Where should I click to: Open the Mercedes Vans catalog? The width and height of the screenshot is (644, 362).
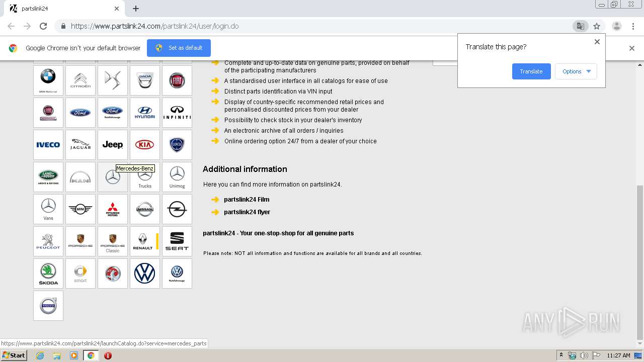[48, 209]
